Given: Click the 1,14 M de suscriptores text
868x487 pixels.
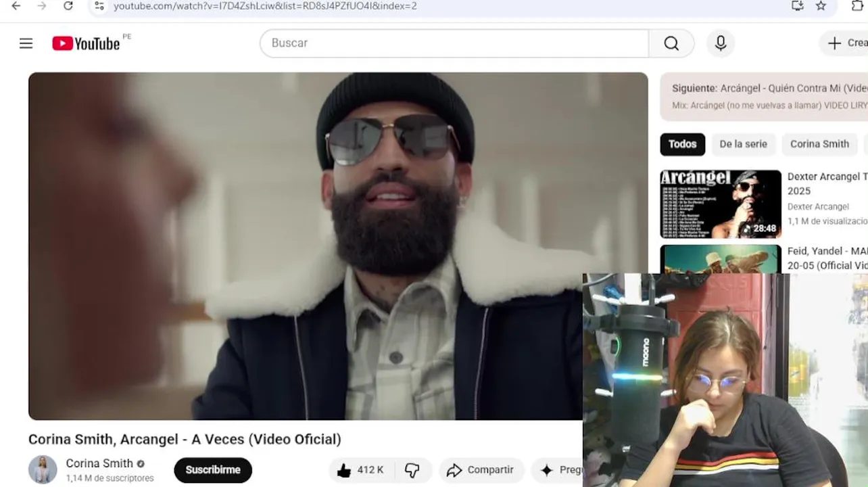Looking at the screenshot, I should [110, 478].
